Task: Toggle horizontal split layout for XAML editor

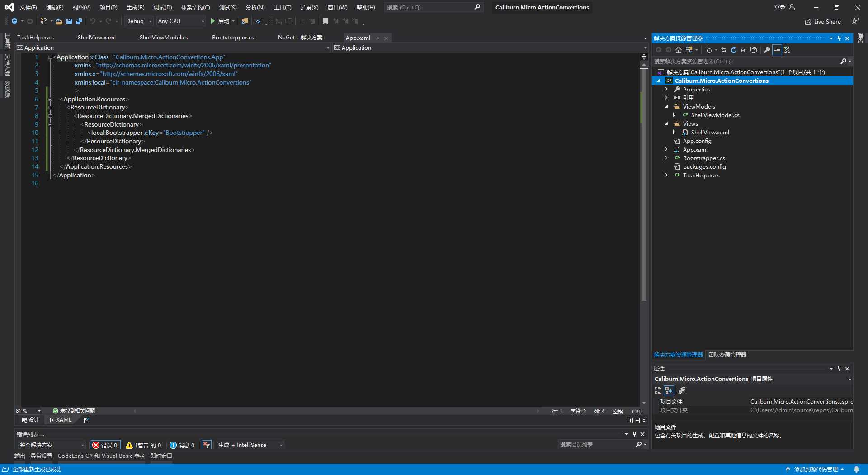Action: tap(637, 420)
